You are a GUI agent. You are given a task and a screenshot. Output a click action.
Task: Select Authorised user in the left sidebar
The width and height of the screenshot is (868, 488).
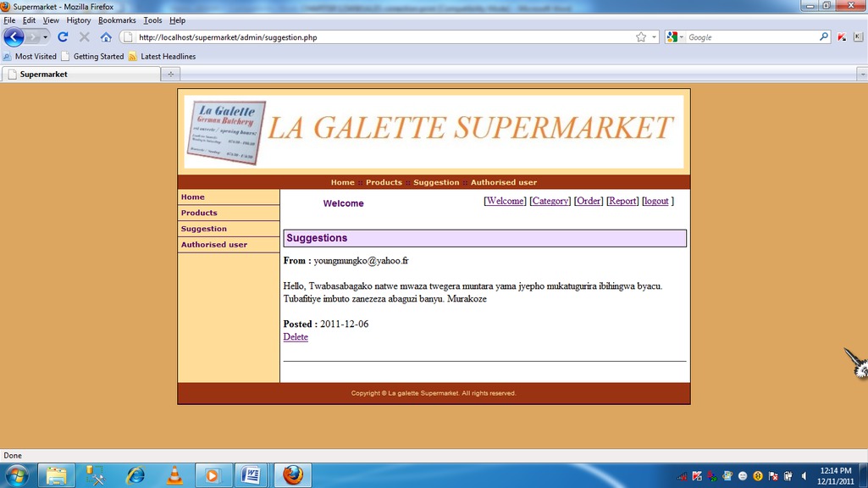click(x=214, y=245)
